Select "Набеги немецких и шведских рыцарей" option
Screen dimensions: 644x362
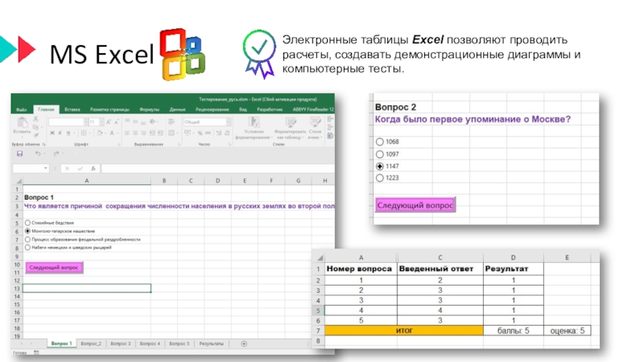27,248
